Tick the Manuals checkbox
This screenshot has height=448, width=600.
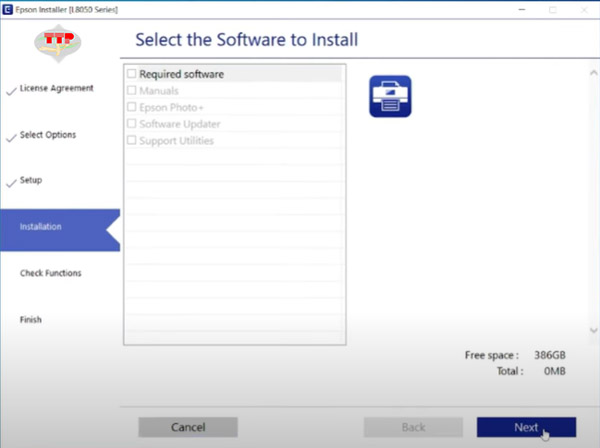point(132,90)
